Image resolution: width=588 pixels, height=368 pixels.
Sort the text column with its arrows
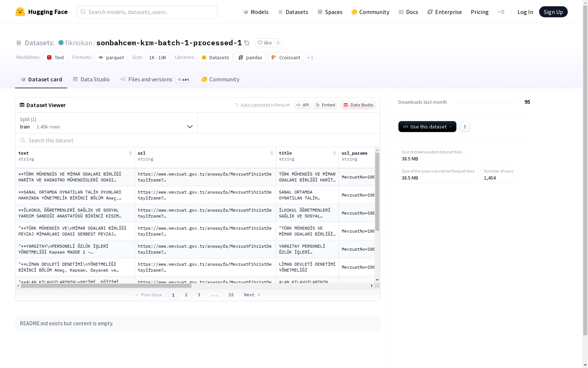pos(130,153)
